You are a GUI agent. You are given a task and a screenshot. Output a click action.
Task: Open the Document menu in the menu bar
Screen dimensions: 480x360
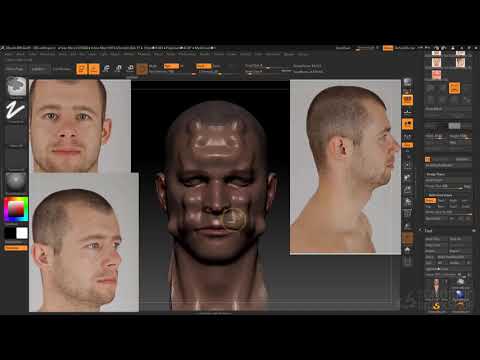tap(48, 54)
